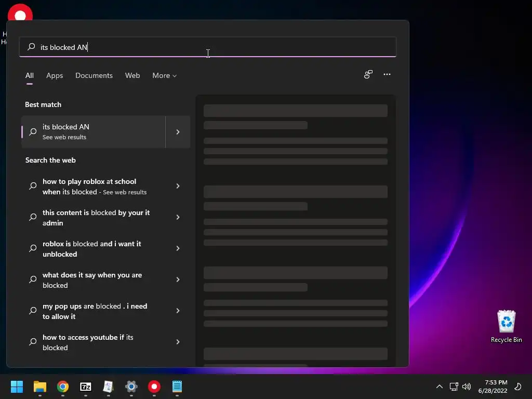Image resolution: width=532 pixels, height=399 pixels.
Task: Open the clock showing 7:53 PM
Action: [x=493, y=387]
